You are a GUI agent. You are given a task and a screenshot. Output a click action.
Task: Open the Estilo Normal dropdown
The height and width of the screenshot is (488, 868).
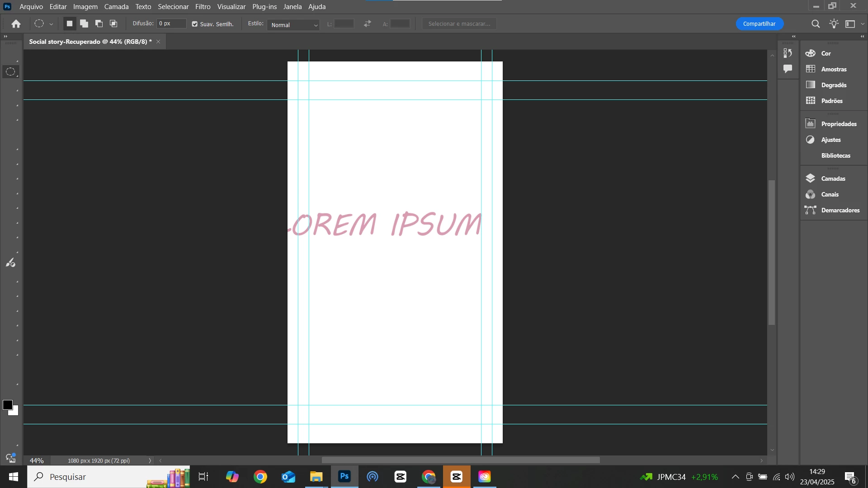[x=294, y=25]
